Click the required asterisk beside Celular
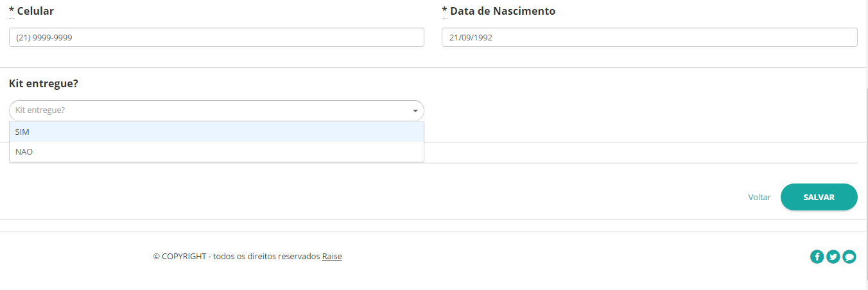The height and width of the screenshot is (290, 868). pos(12,10)
